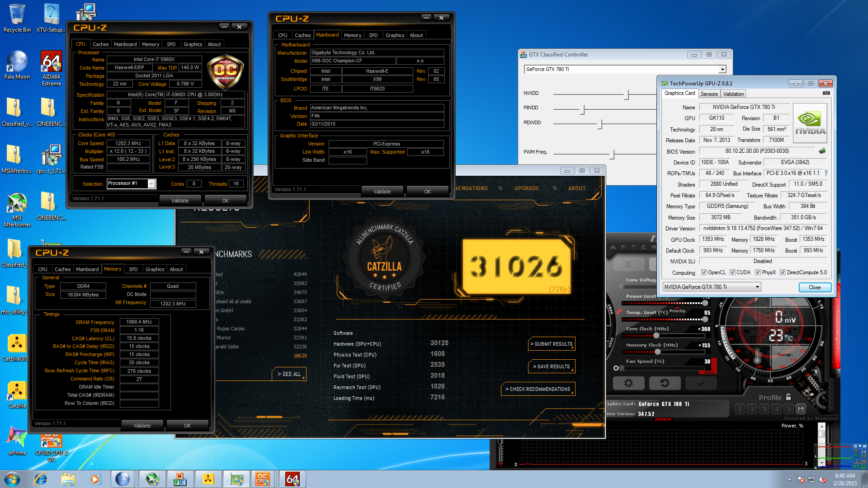The height and width of the screenshot is (488, 868).
Task: Click SEE ALL benchmarks link in Catzilla
Action: pos(289,374)
